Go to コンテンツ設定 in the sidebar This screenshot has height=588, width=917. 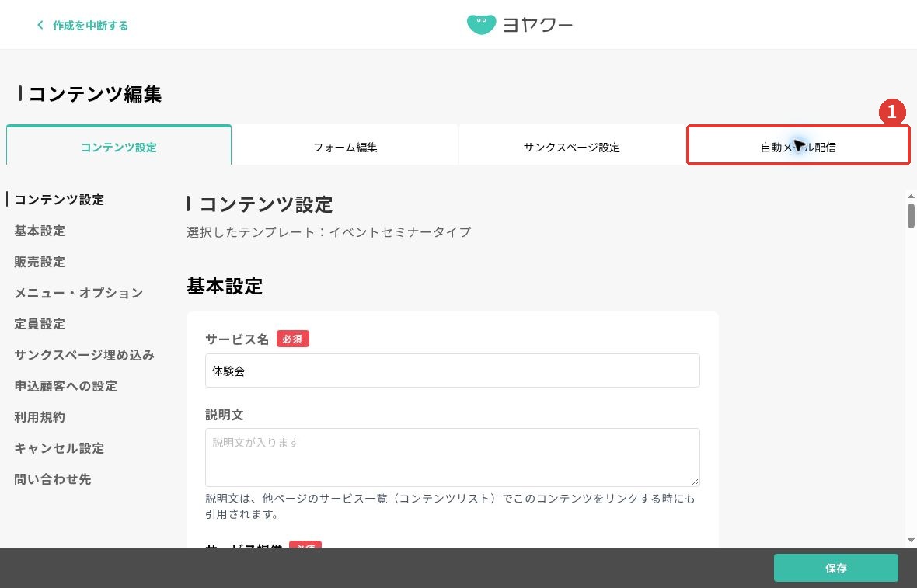(59, 200)
